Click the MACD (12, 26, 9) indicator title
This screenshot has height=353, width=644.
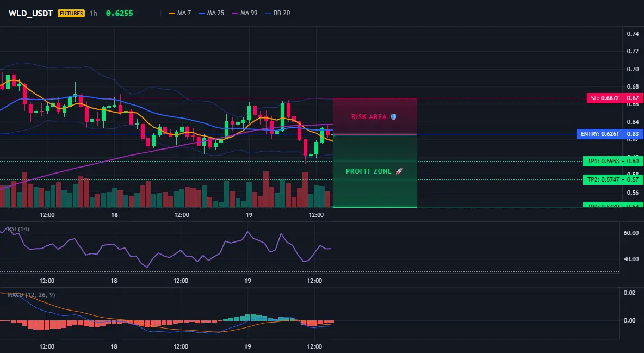31,295
